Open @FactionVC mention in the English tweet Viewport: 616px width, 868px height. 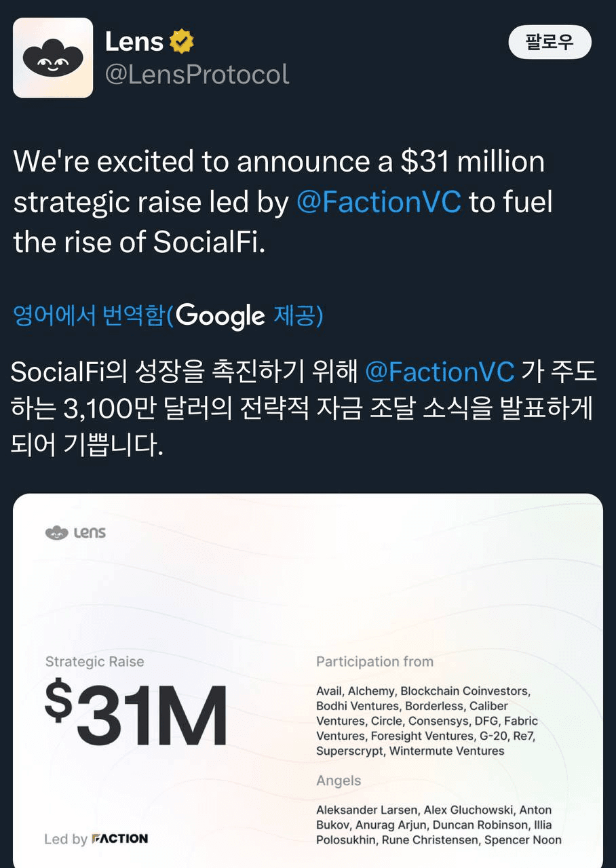tap(379, 202)
